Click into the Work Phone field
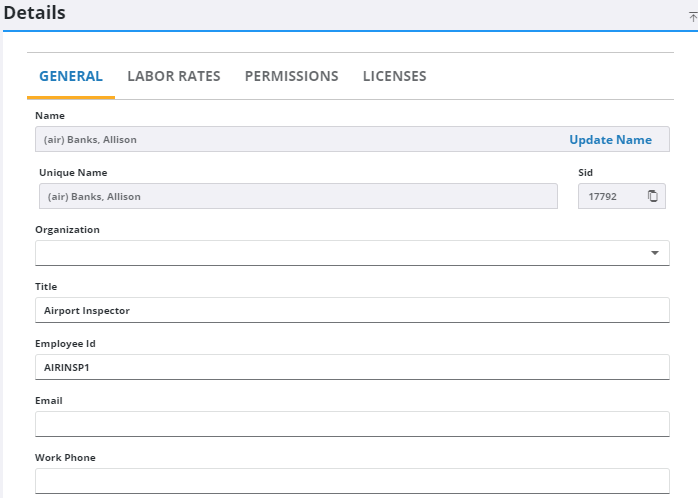The height and width of the screenshot is (498, 698). [352, 481]
